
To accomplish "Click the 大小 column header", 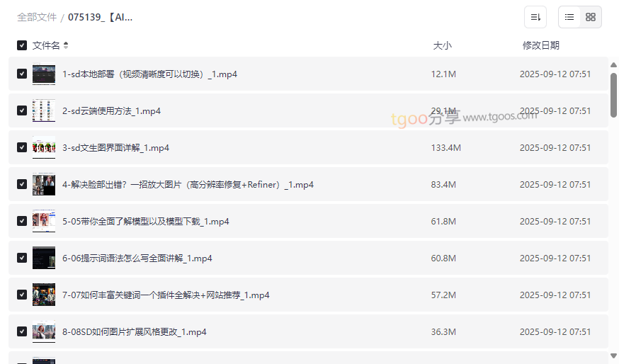I will pyautogui.click(x=442, y=45).
